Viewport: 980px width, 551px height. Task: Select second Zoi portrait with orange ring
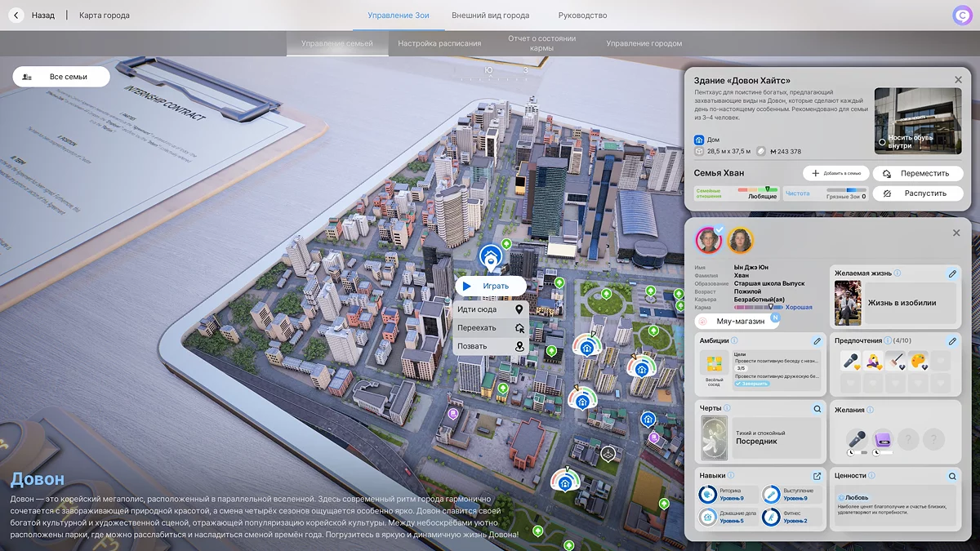tap(740, 240)
